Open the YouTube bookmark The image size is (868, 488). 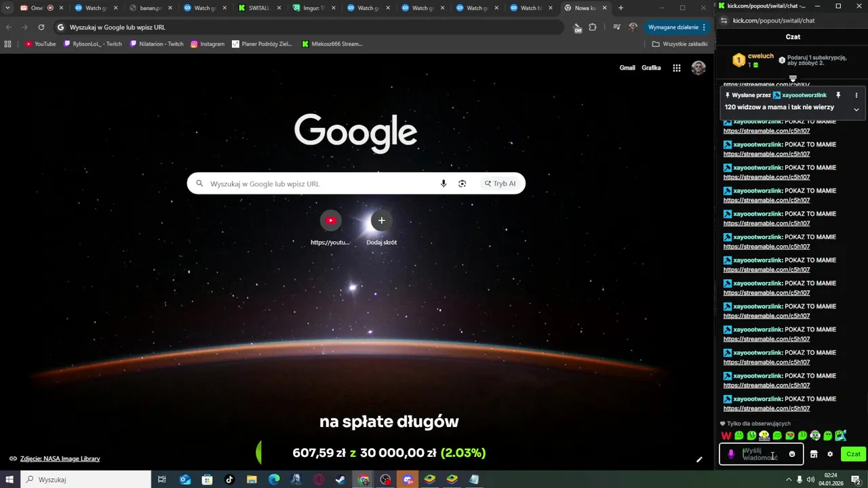[41, 44]
